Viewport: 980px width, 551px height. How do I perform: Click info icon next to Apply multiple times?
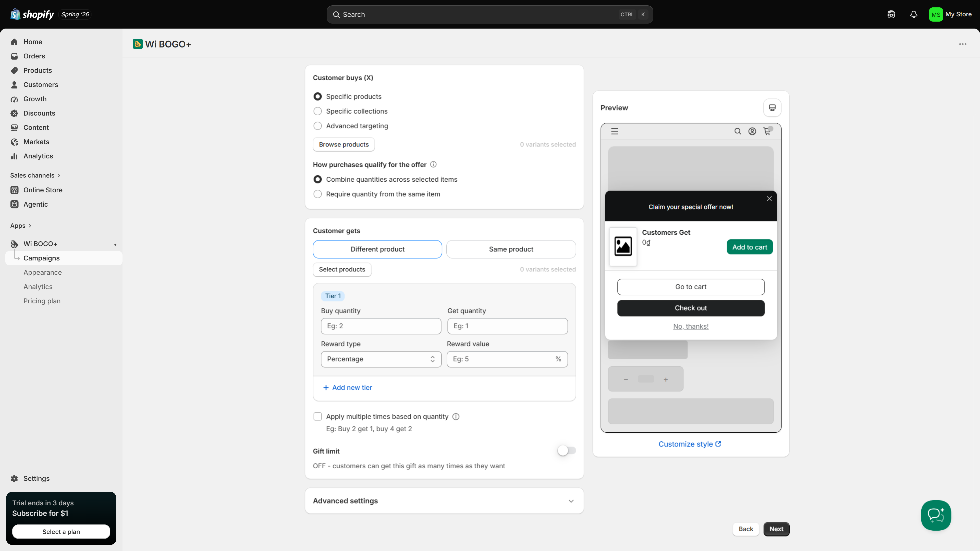click(x=456, y=416)
